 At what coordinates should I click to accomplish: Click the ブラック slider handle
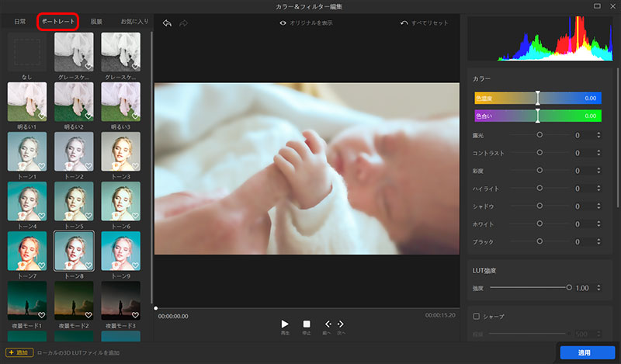click(x=539, y=241)
